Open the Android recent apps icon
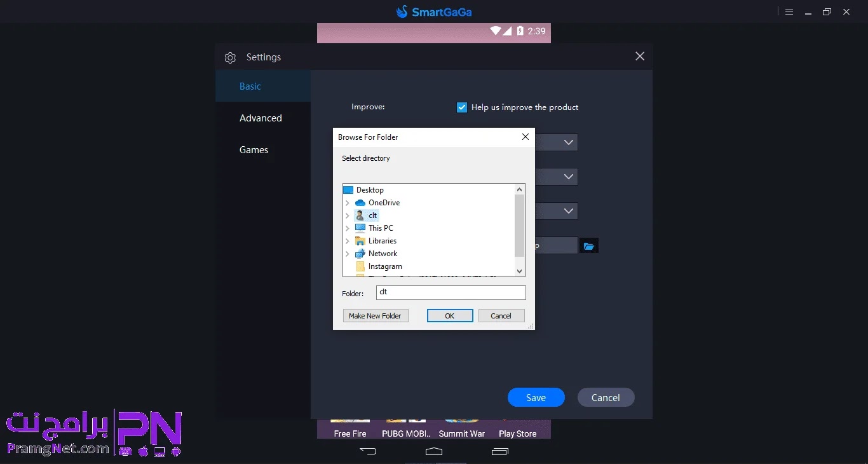 click(x=500, y=451)
